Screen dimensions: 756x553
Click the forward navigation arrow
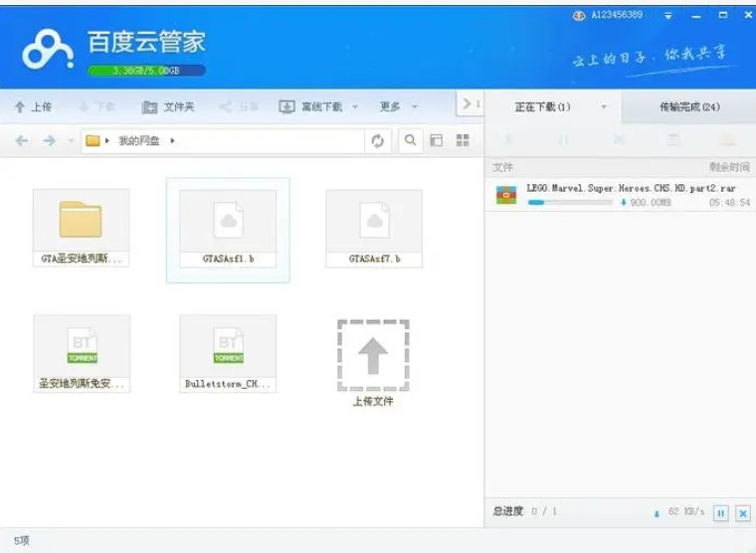(x=49, y=141)
